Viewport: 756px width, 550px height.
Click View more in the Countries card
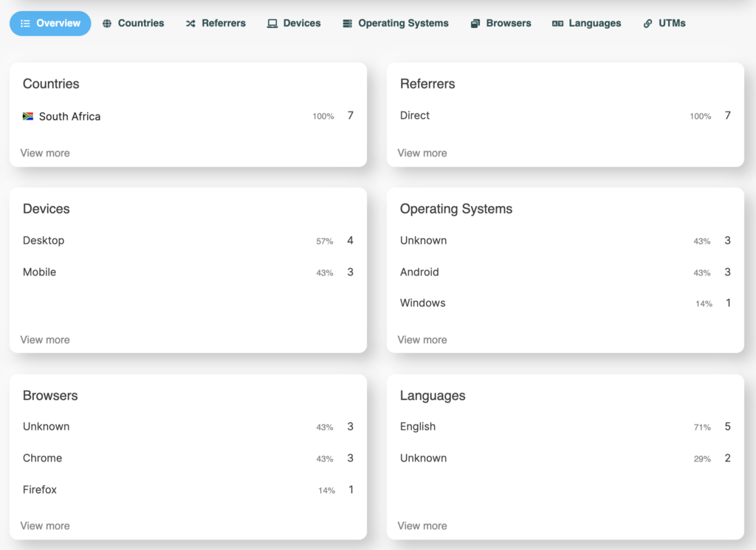coord(45,154)
